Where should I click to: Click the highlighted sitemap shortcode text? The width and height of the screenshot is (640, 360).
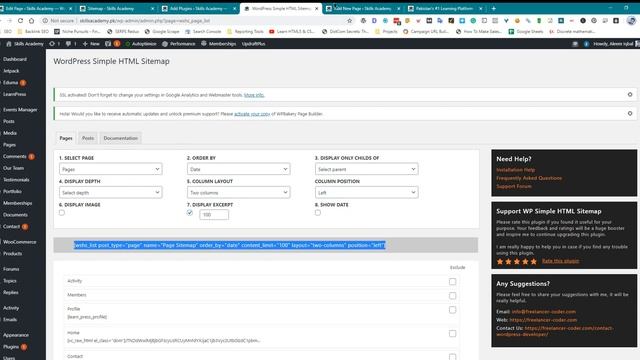[x=229, y=245]
